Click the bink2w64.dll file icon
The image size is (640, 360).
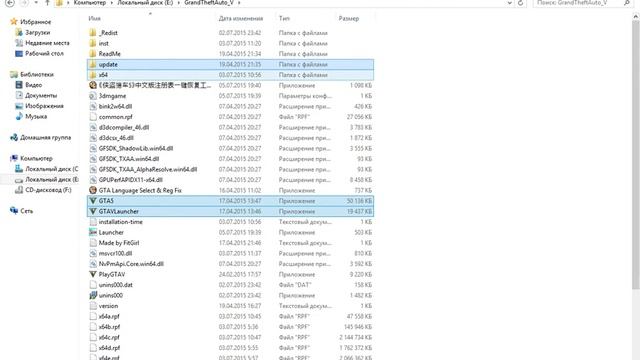(x=93, y=107)
